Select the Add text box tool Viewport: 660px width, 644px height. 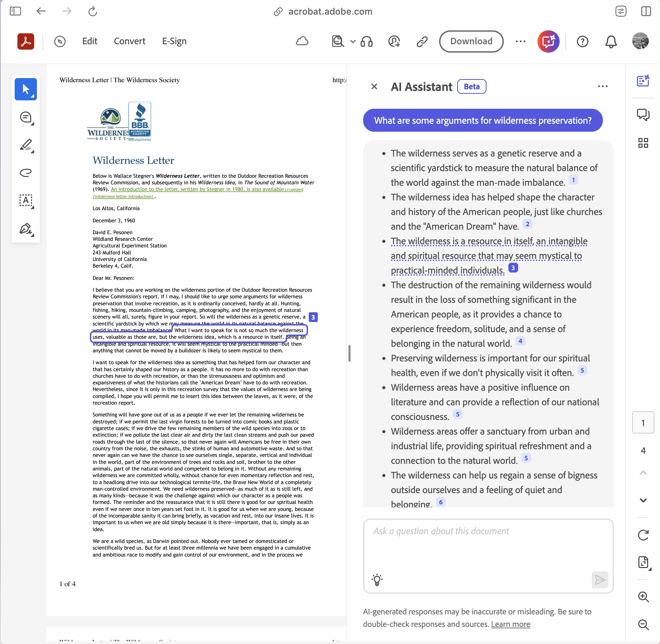point(26,200)
